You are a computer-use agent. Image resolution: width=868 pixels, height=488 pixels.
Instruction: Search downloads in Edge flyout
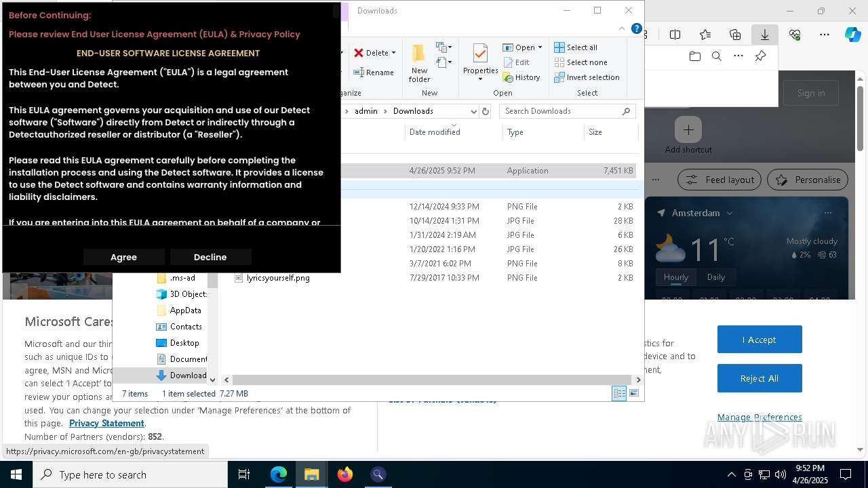tap(717, 56)
